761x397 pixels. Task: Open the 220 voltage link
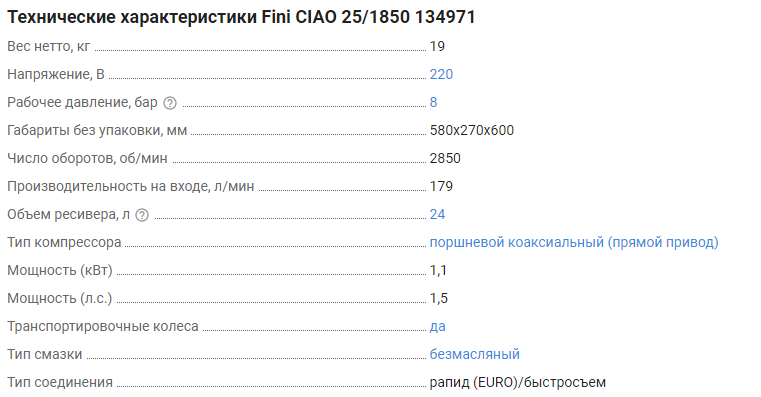[x=441, y=74]
